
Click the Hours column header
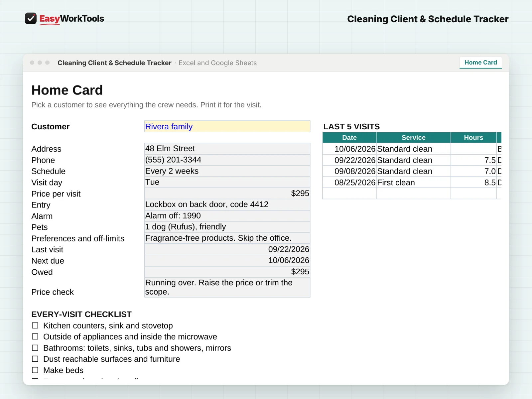473,138
